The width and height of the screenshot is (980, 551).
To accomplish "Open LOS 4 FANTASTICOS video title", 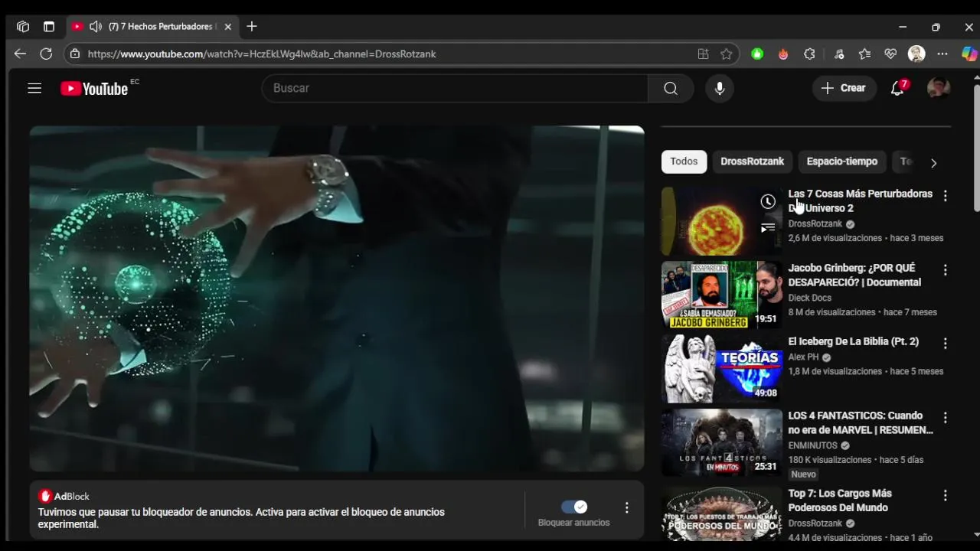I will click(x=861, y=422).
